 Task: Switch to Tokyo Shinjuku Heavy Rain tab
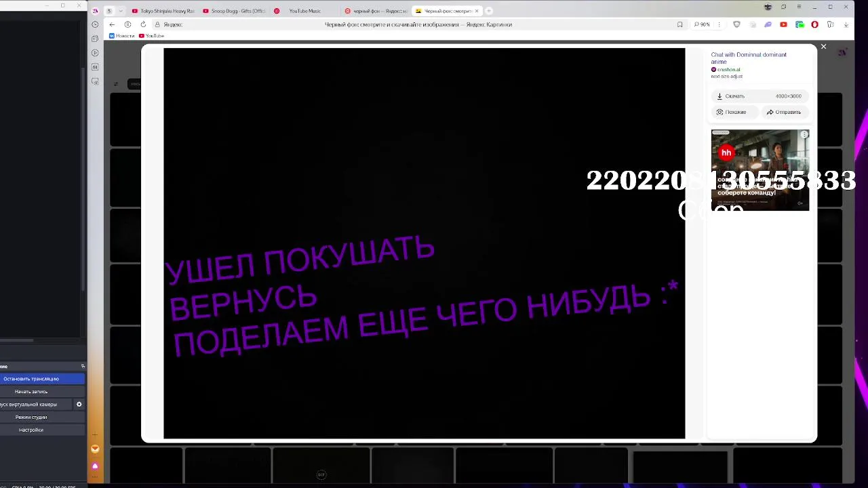pyautogui.click(x=163, y=11)
